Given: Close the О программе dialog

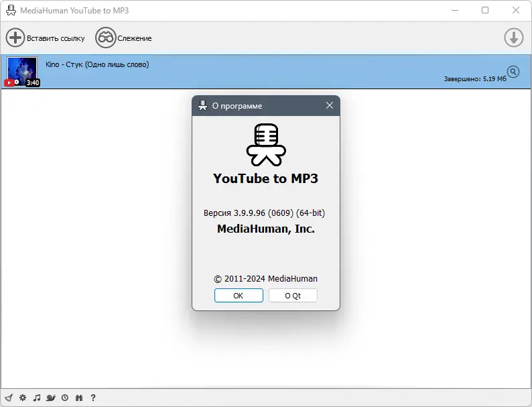Looking at the screenshot, I should coord(330,105).
